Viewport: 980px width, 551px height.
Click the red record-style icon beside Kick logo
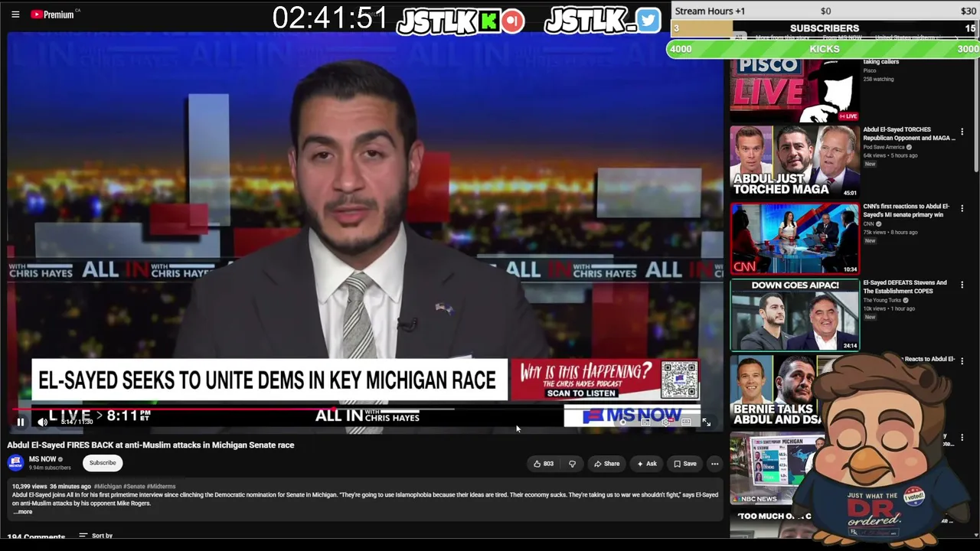[513, 21]
